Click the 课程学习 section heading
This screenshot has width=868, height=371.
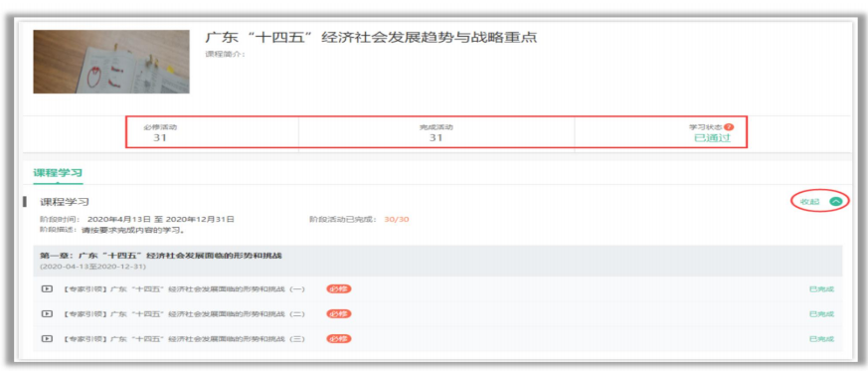coord(65,202)
